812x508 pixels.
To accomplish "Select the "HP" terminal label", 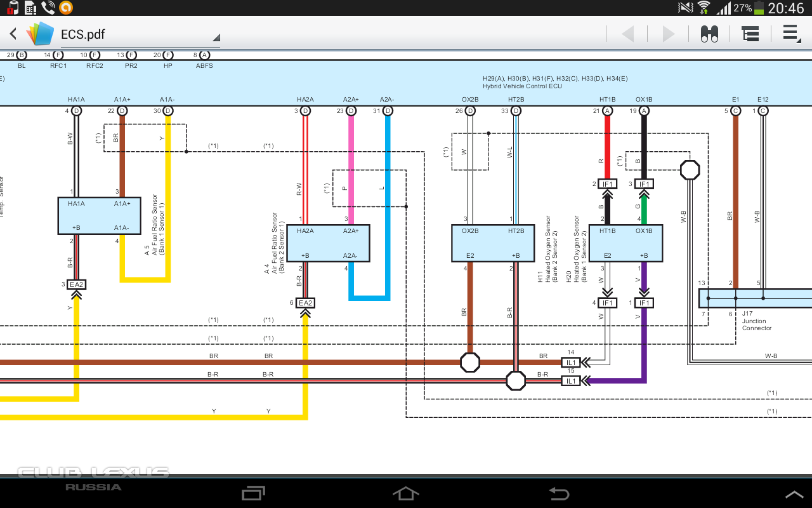I will 167,66.
